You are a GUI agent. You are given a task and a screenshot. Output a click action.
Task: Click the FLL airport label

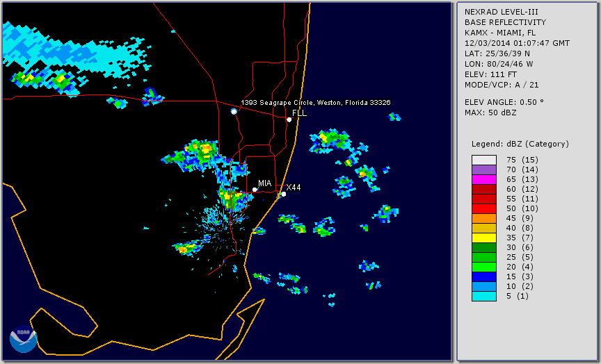click(x=299, y=113)
